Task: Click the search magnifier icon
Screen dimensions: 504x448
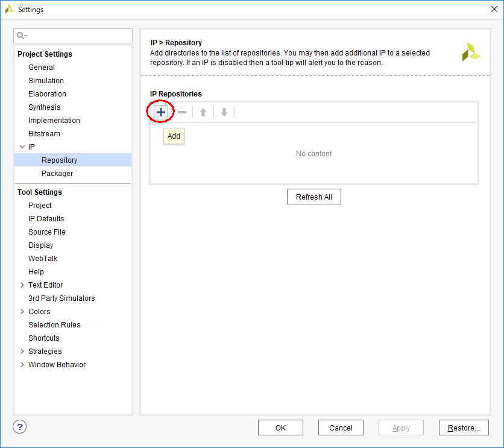Action: (22, 36)
